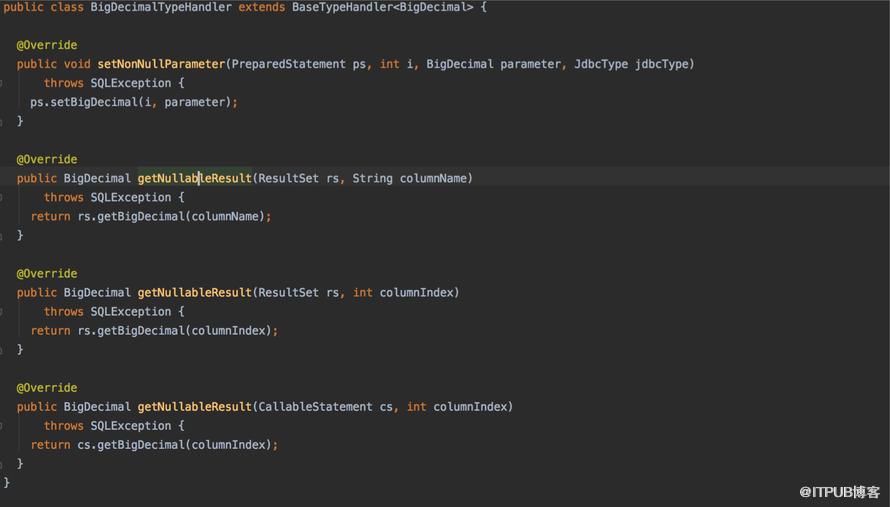Click the 'JdbcType' parameter type
890x507 pixels.
[x=601, y=64]
